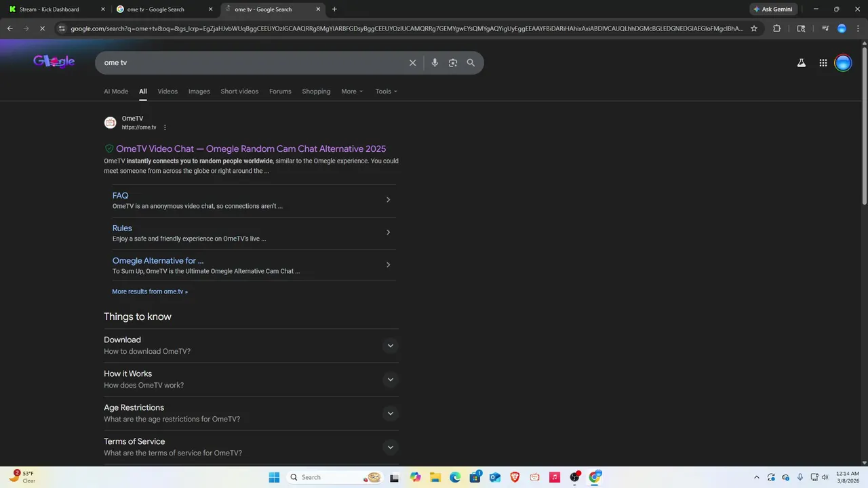Switch to the Videos results tab
Screen dimensions: 868x488
pos(167,91)
